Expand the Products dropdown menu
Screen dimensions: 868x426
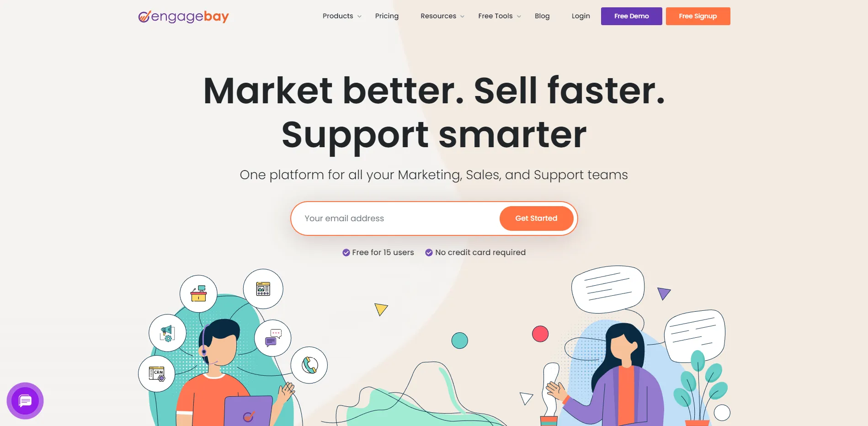(x=342, y=16)
